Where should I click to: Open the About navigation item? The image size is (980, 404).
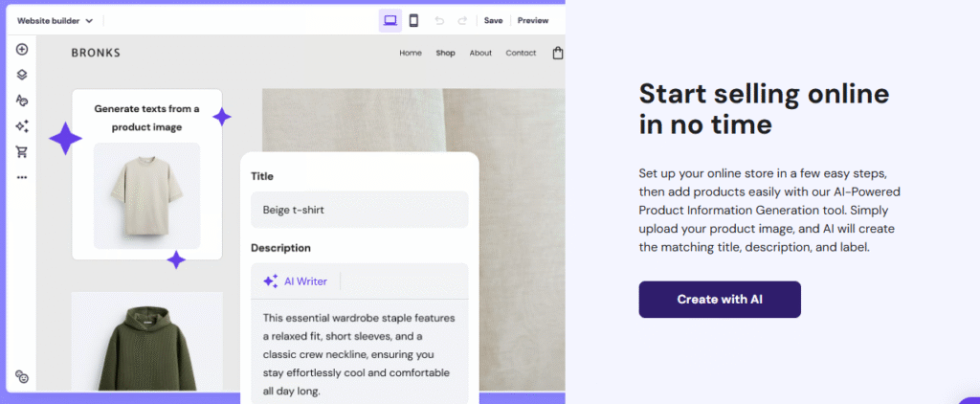pyautogui.click(x=480, y=54)
